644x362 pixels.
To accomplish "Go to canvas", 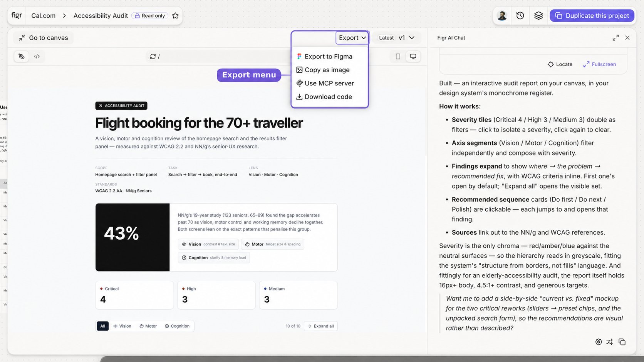I will click(x=44, y=38).
